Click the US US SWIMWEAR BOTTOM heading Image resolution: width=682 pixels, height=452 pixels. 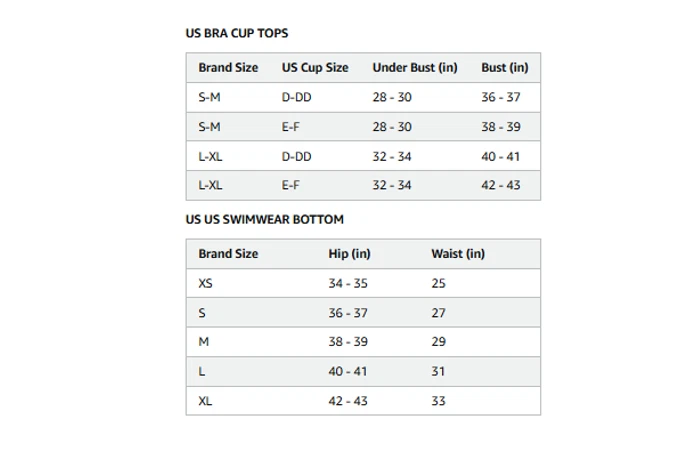[264, 219]
